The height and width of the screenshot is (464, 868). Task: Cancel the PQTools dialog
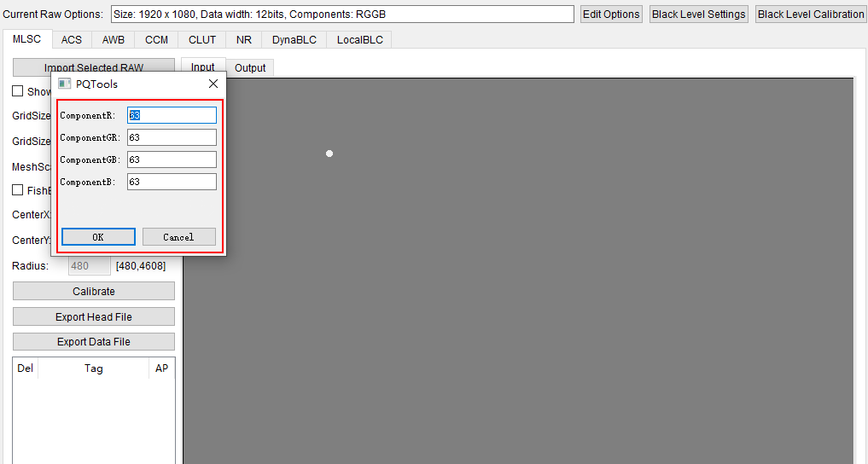click(x=178, y=237)
